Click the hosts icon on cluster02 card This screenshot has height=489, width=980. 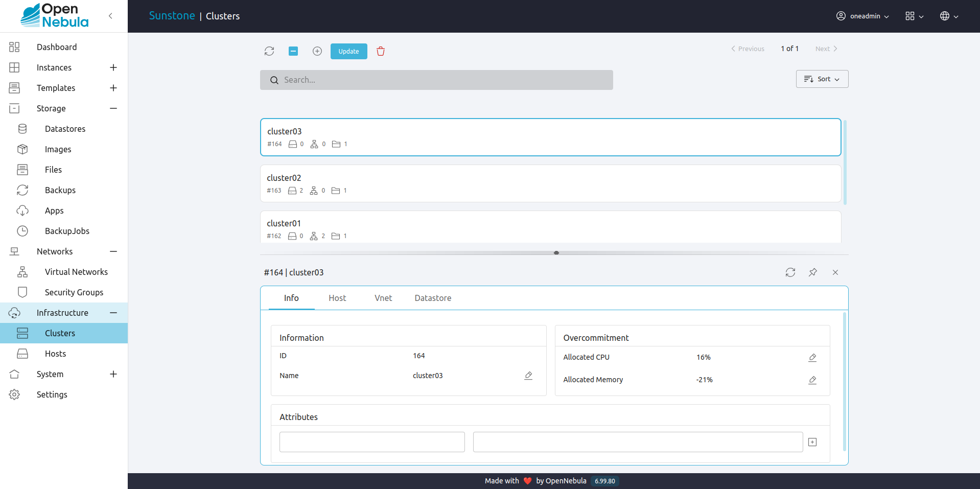[292, 191]
